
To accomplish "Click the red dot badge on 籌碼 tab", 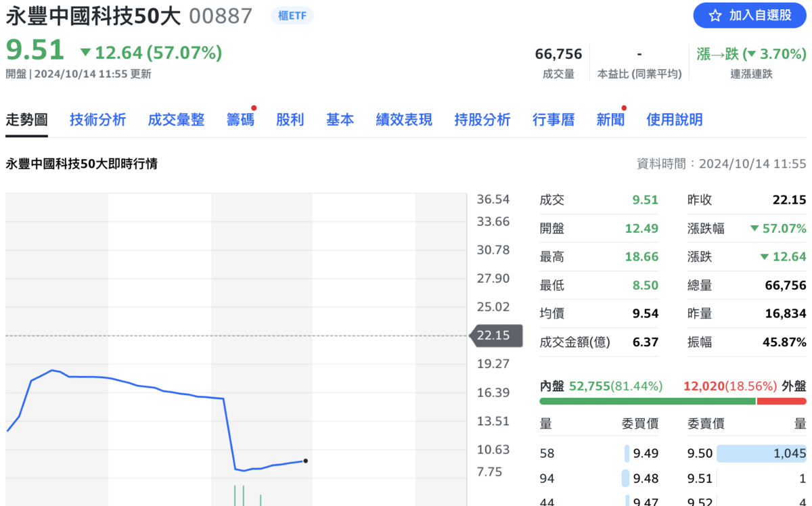I will 254,106.
